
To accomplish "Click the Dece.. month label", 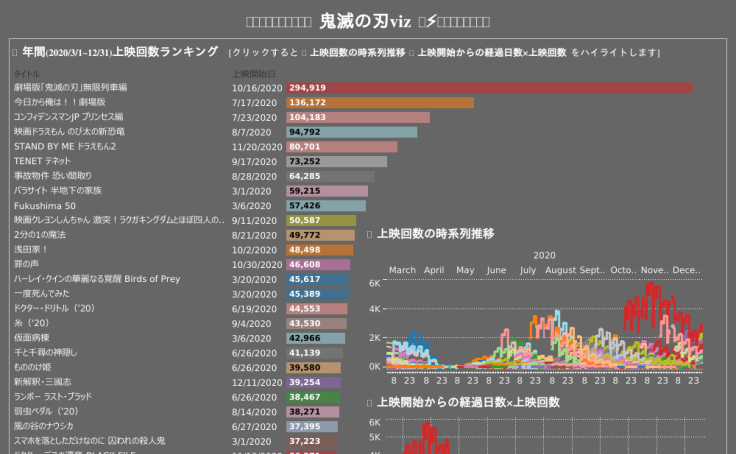I will [686, 270].
